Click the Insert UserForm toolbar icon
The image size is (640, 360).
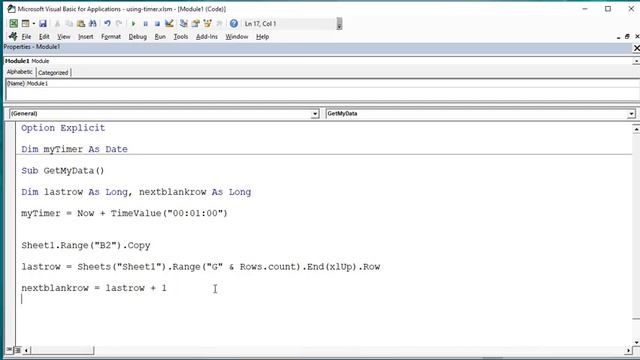[x=25, y=24]
